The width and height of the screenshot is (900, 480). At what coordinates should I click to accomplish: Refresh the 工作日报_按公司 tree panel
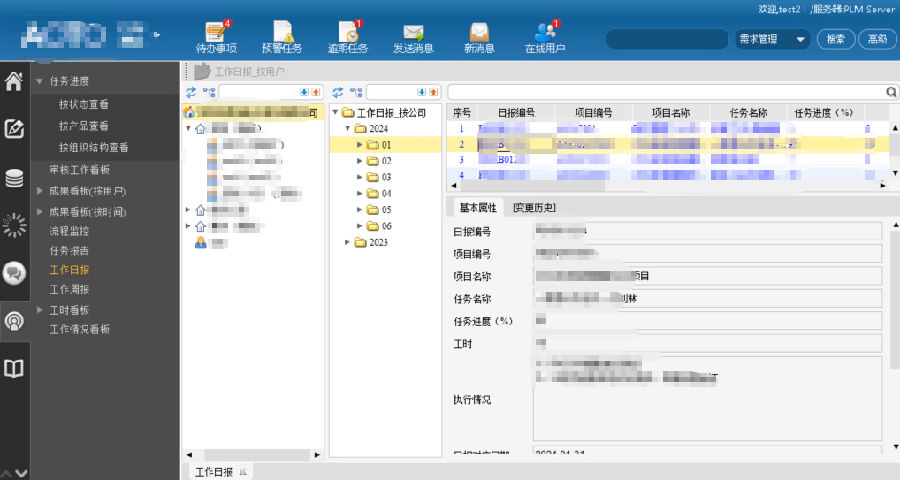coord(338,92)
